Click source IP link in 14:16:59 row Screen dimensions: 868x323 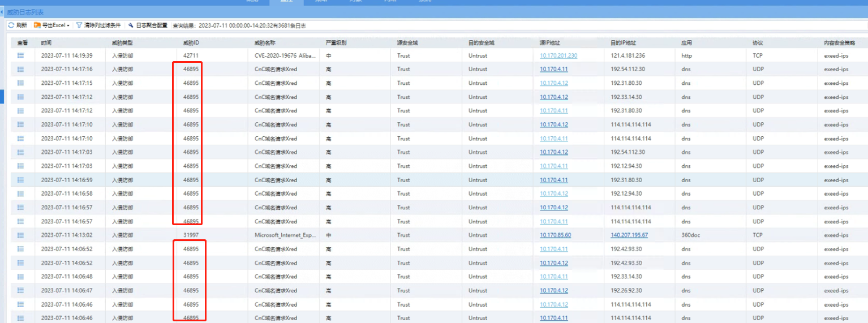(553, 180)
